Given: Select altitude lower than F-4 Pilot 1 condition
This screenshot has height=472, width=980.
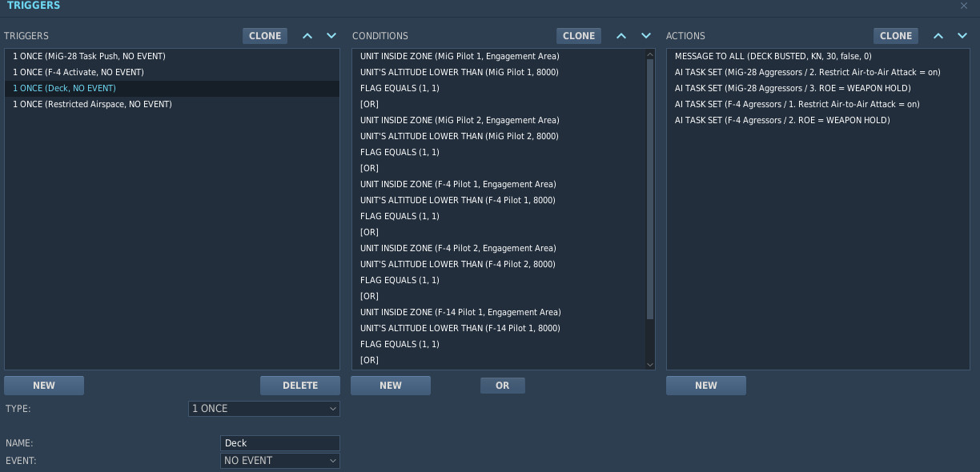Looking at the screenshot, I should 499,201.
